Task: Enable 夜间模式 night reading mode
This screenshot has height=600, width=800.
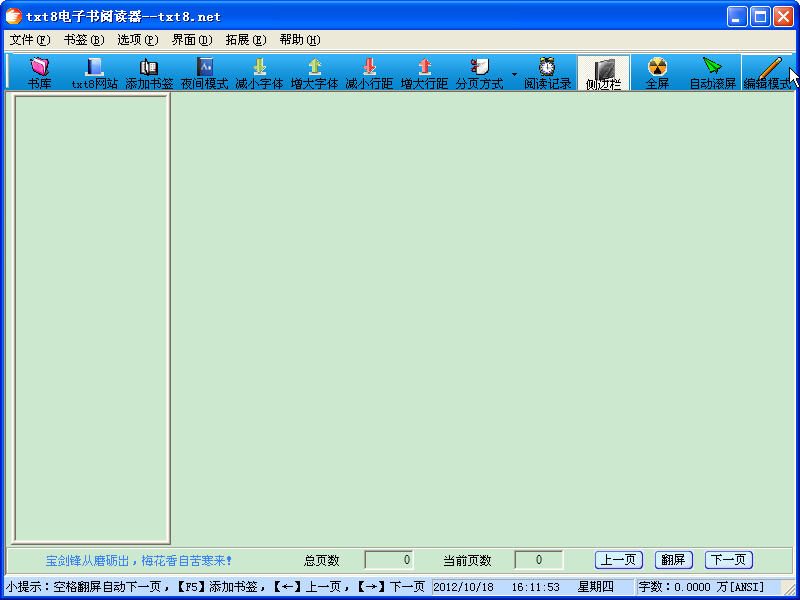Action: coord(204,73)
